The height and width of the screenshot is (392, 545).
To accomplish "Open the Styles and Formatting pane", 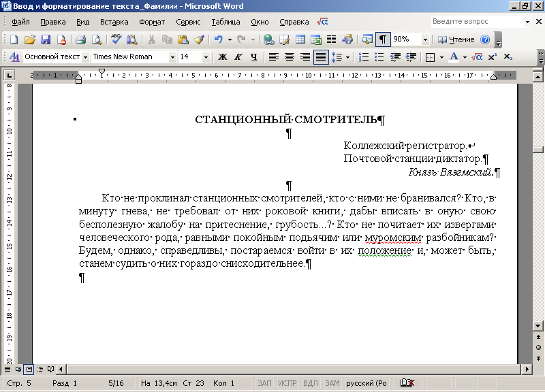I will (x=14, y=56).
